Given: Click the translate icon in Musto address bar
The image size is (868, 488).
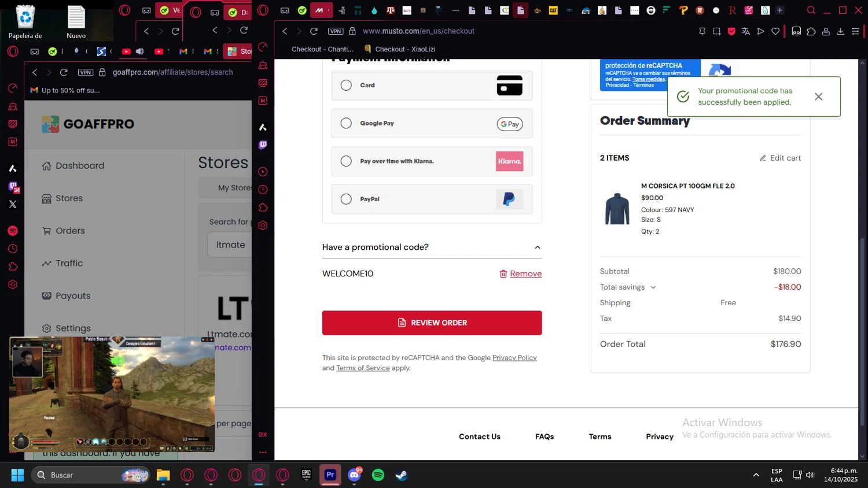Looking at the screenshot, I should (746, 31).
